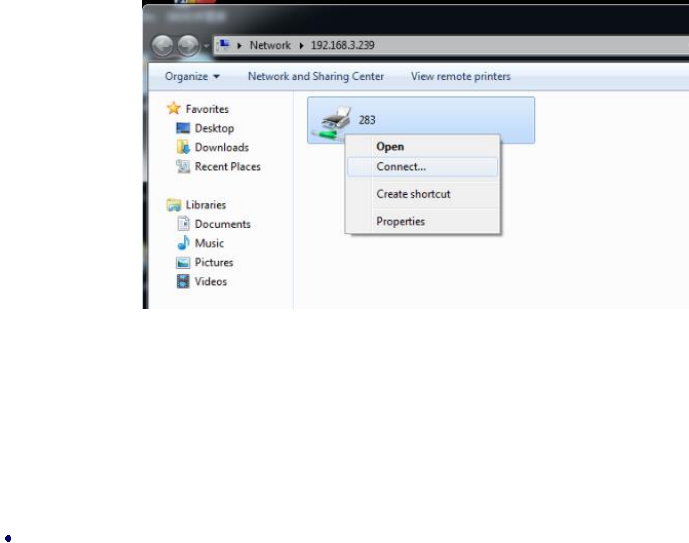689x543 pixels.
Task: Select Create shortcut from context menu
Action: [422, 194]
